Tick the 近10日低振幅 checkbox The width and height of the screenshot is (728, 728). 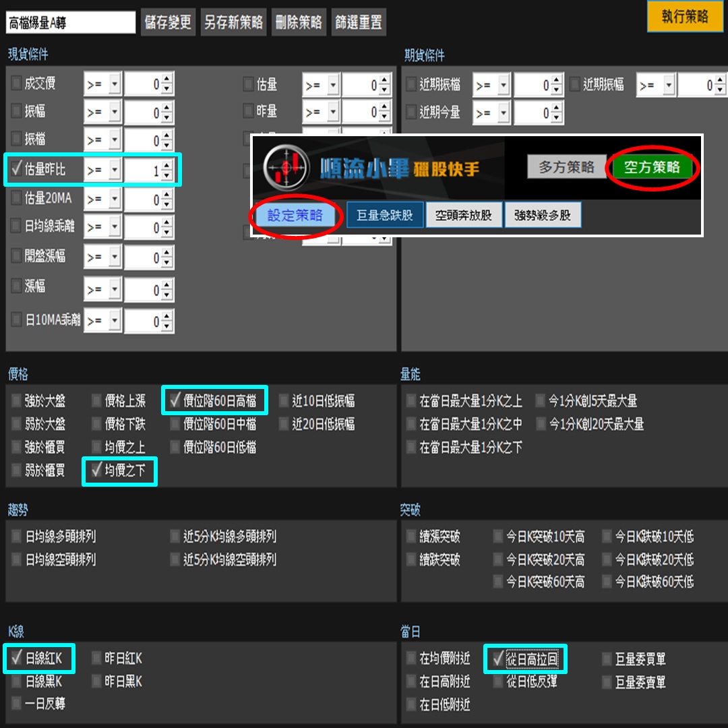(284, 400)
